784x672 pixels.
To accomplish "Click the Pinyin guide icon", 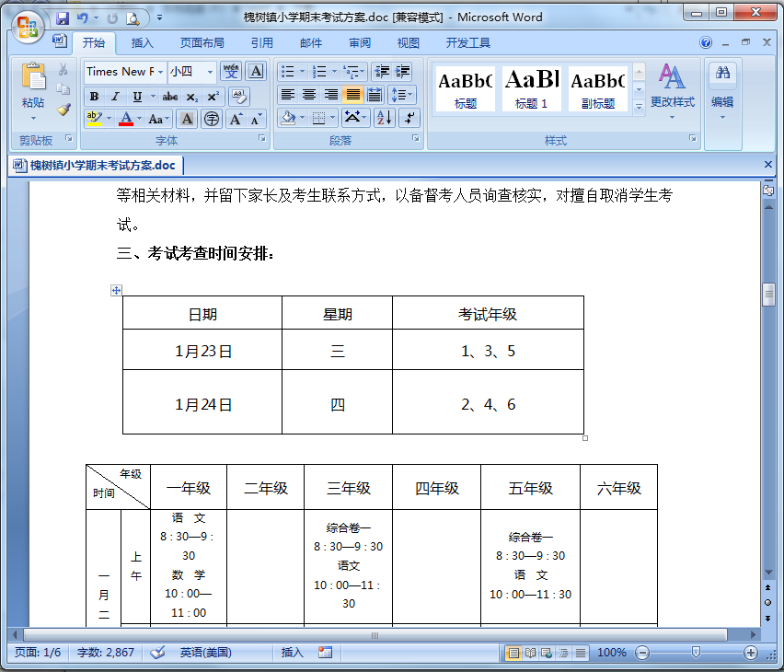I will [232, 72].
